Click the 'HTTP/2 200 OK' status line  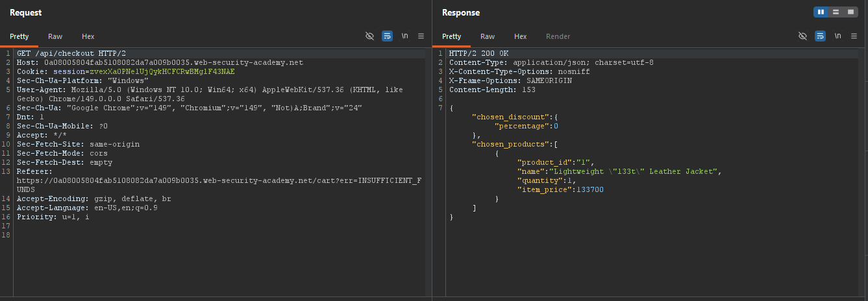click(x=479, y=53)
